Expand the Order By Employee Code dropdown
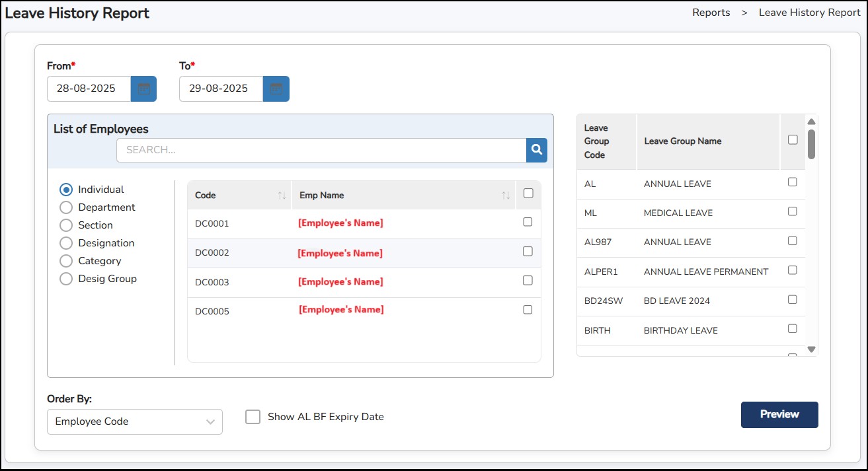The image size is (868, 471). click(135, 421)
